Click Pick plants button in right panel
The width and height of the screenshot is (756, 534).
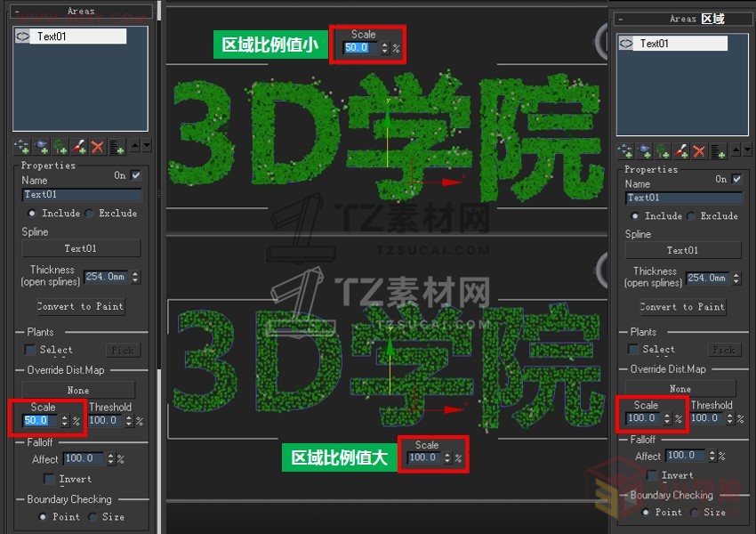(724, 350)
